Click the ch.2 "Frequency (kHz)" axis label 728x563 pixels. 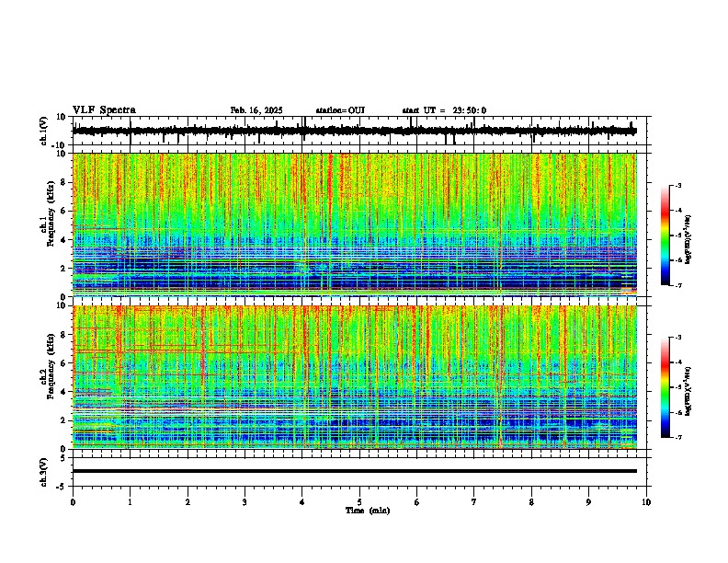[51, 366]
